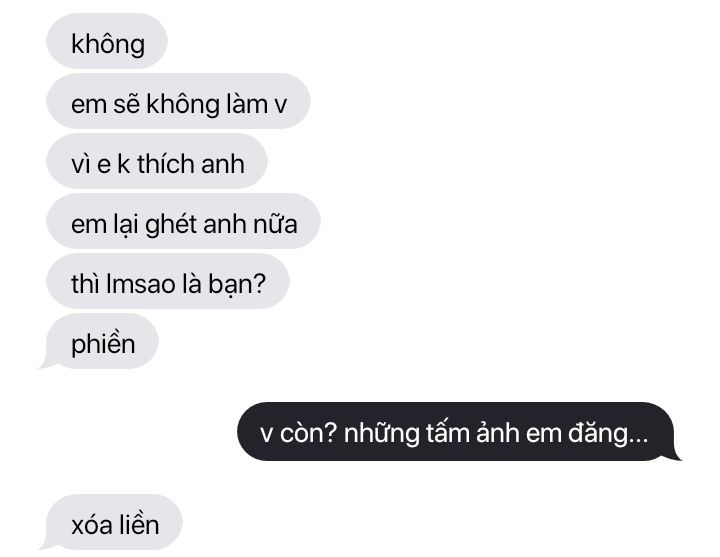The image size is (720, 557).
Task: Click the word "lmsao" in the fifth message
Action: (x=141, y=283)
